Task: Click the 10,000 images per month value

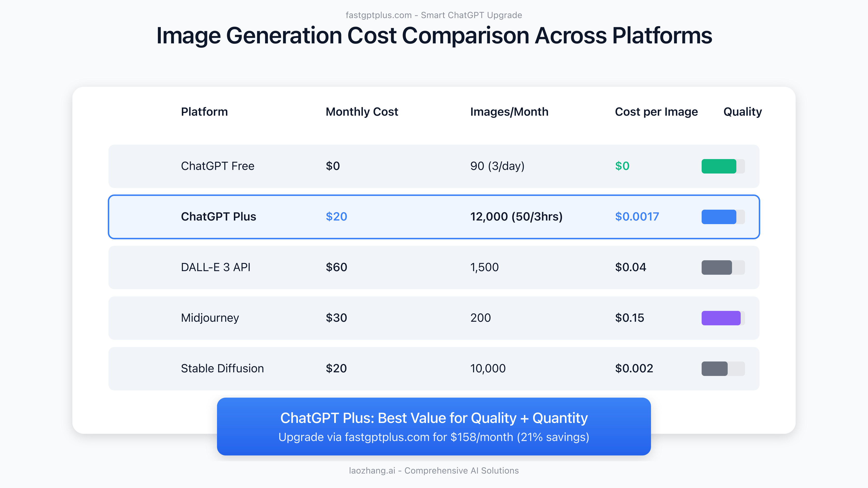Action: click(488, 368)
